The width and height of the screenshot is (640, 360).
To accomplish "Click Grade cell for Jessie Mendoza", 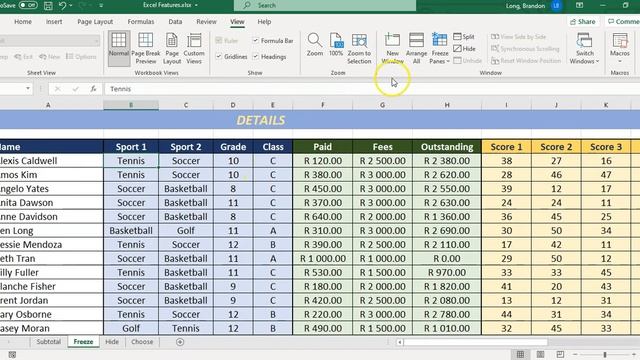I will 233,244.
